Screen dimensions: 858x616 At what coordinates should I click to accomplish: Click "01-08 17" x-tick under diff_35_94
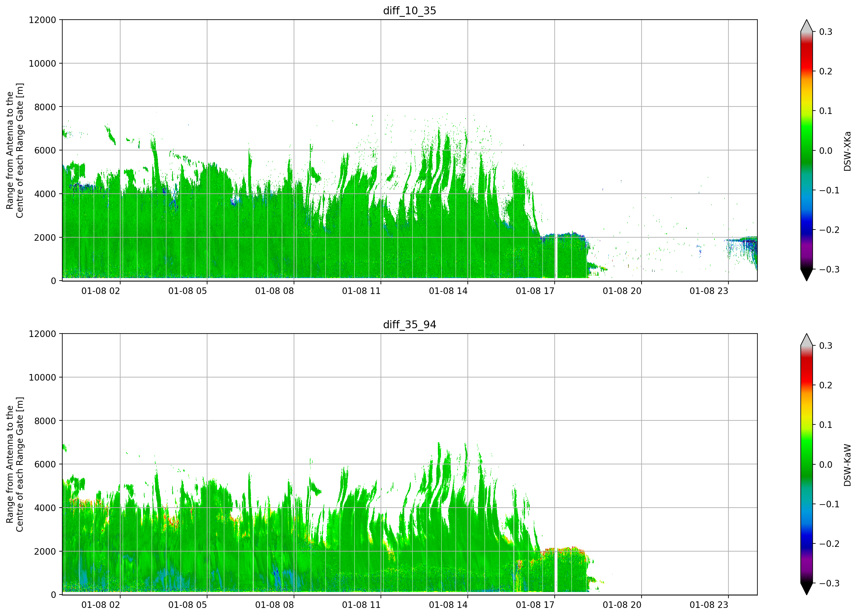(x=535, y=605)
